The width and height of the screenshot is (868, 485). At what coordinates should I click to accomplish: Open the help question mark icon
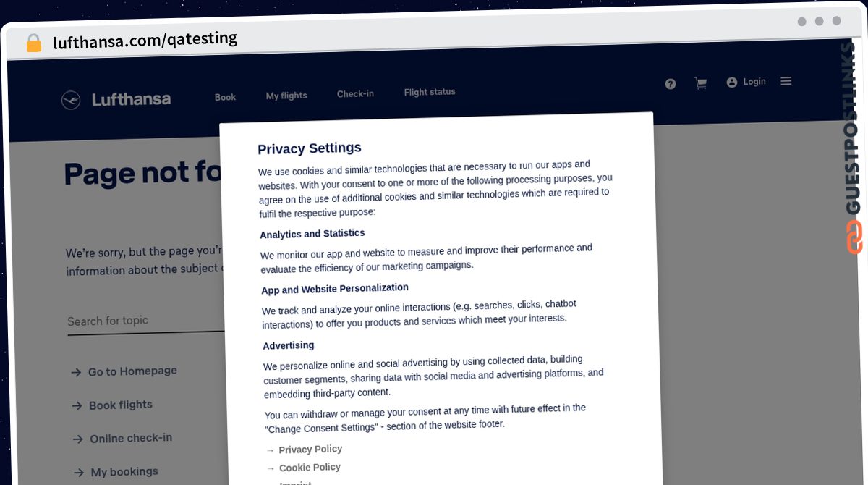[x=671, y=84]
